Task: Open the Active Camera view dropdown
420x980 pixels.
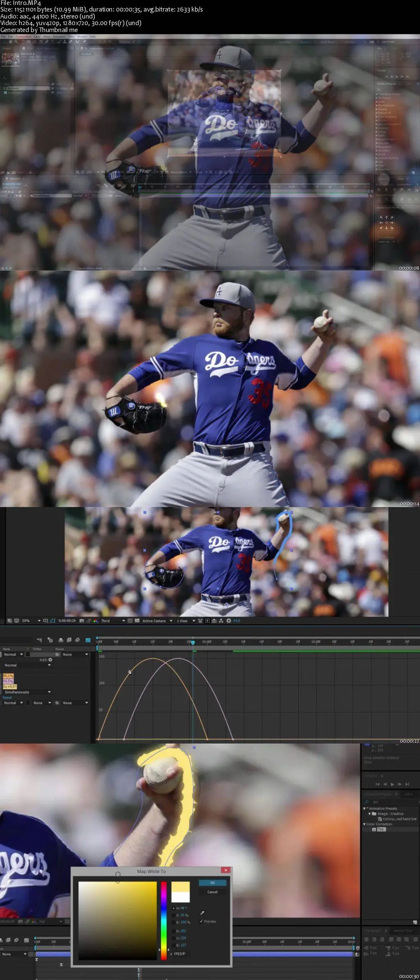Action: click(157, 621)
